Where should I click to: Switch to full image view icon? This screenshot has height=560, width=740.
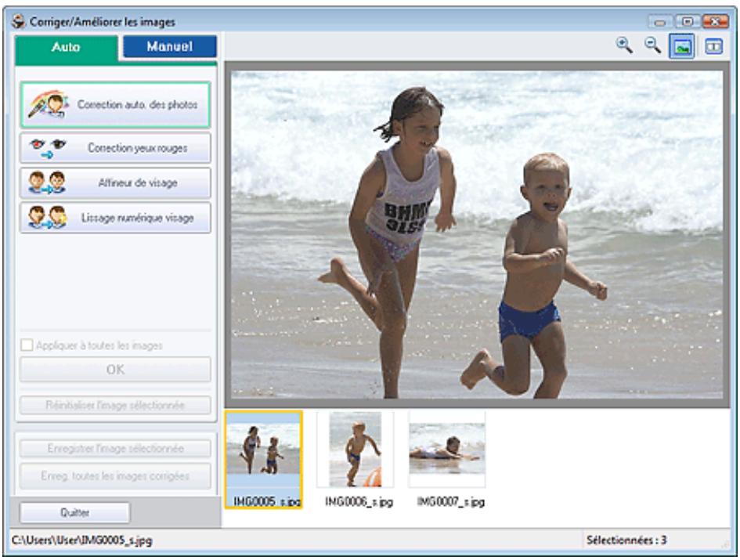(x=681, y=46)
